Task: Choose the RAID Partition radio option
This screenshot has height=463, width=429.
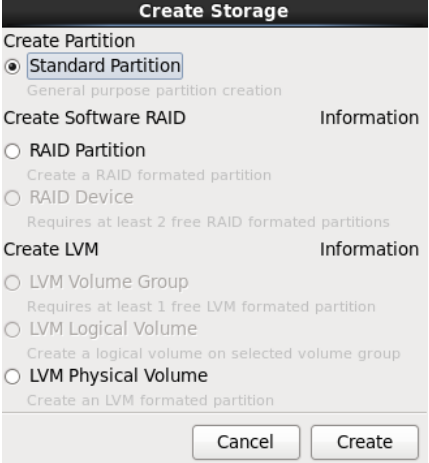Action: click(13, 151)
